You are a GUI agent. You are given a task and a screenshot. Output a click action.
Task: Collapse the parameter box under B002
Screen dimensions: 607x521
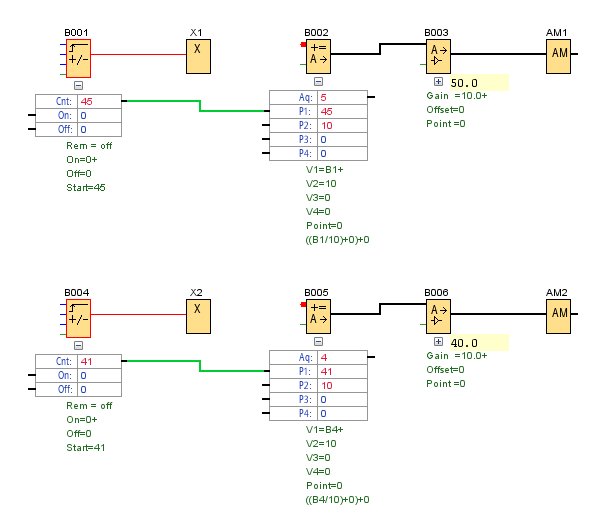pos(318,81)
